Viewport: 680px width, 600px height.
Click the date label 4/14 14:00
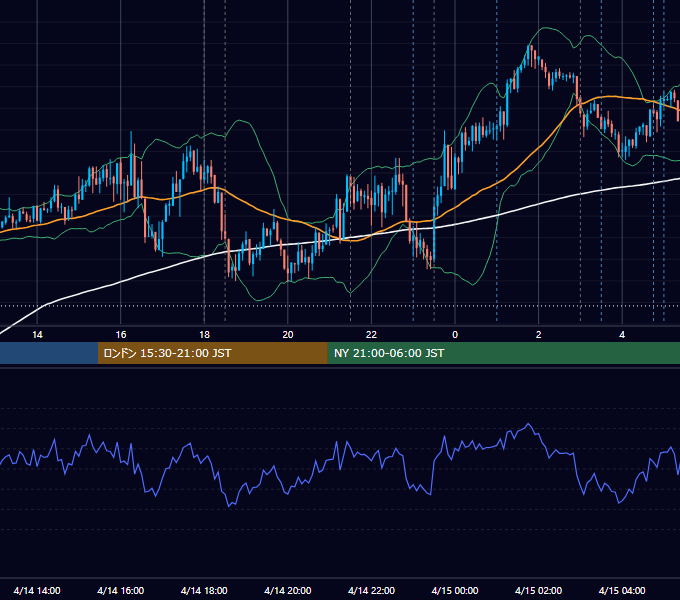37,590
